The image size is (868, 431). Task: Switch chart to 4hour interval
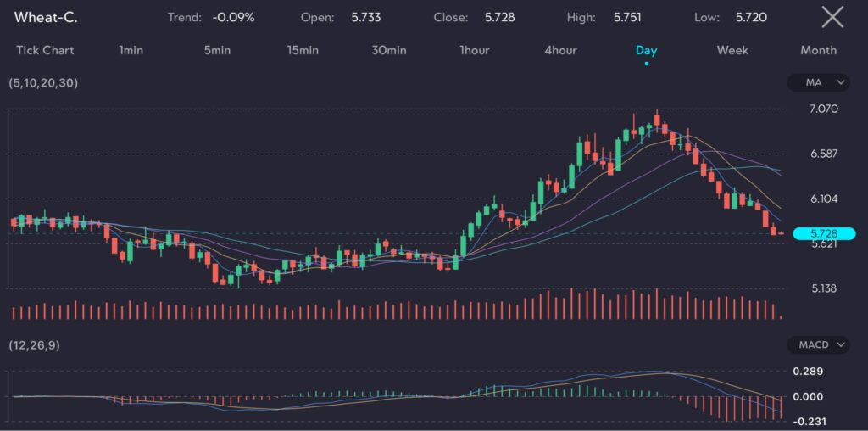560,50
